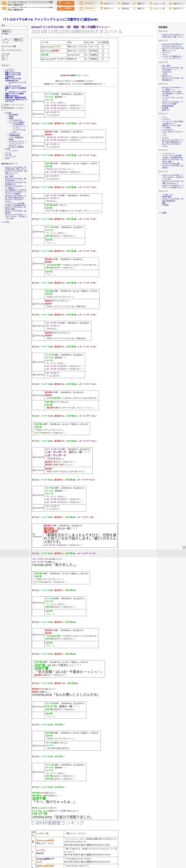The height and width of the screenshot is (868, 186).
Task: Close the floating banner with the X
Action: [x=184, y=547]
